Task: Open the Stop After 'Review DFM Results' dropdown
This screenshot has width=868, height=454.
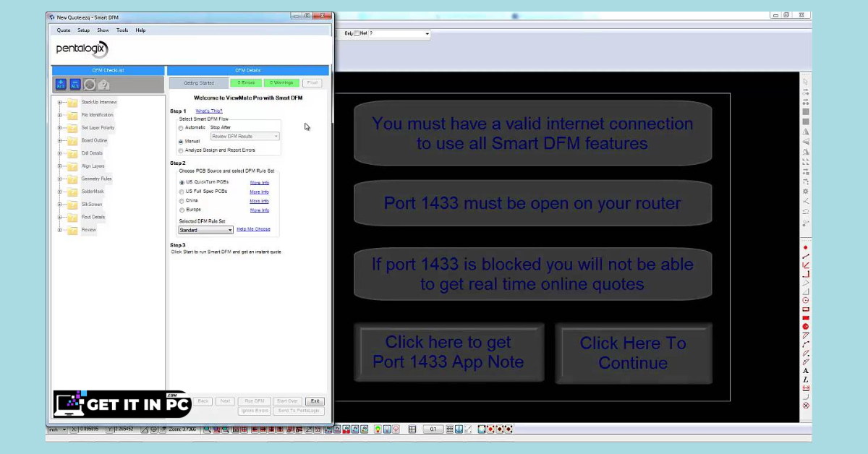Action: coord(244,136)
